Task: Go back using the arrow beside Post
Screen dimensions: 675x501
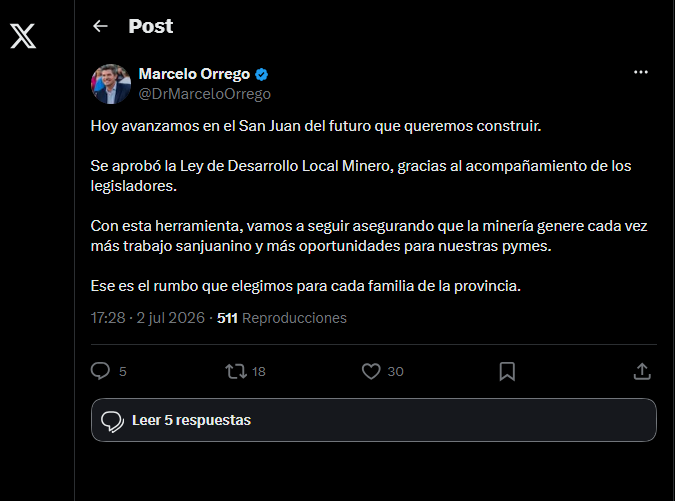Action: [100, 26]
